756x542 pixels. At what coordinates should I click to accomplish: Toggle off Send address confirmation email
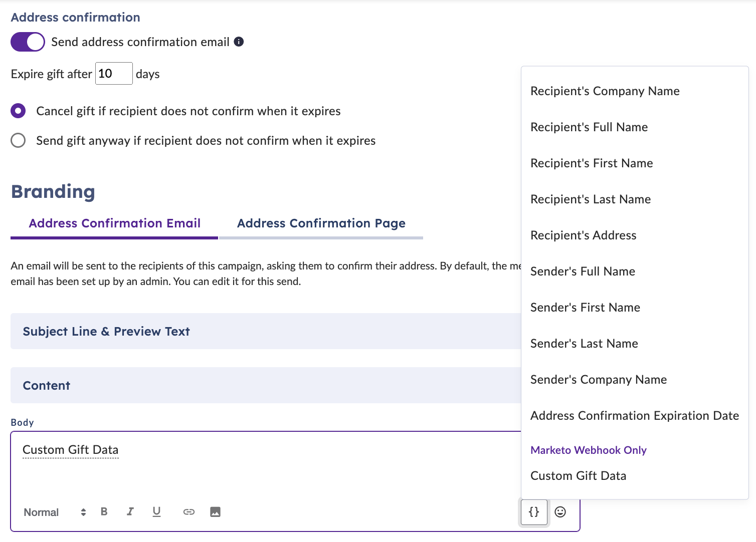[x=28, y=42]
